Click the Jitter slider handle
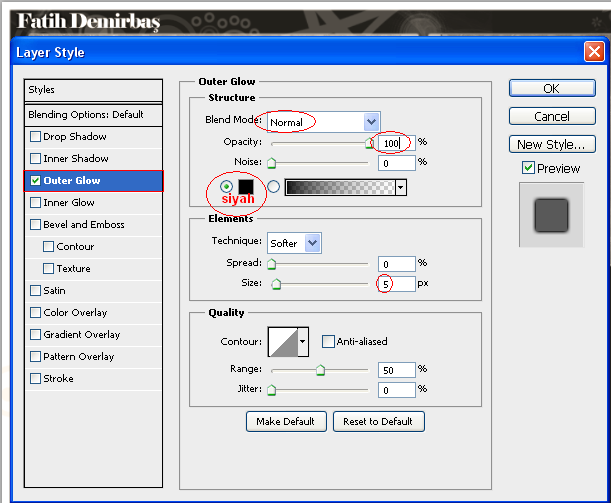Viewport: 611px width, 503px height. coord(272,390)
